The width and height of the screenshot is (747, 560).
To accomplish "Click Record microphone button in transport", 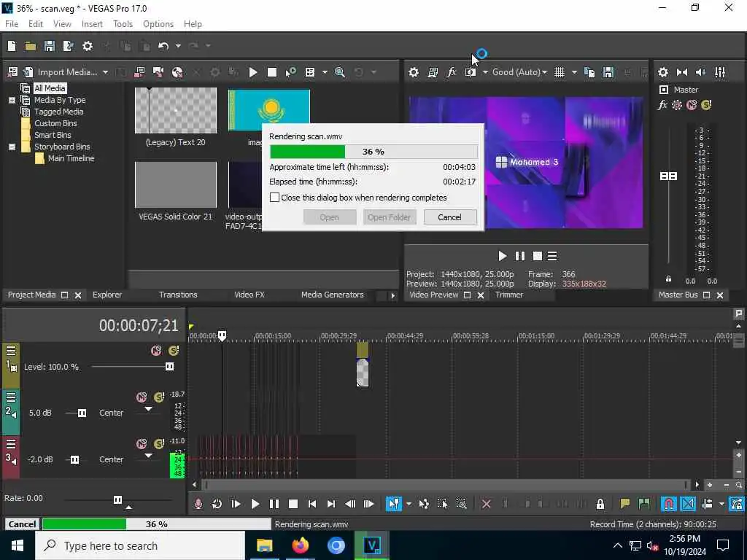I will (198, 504).
